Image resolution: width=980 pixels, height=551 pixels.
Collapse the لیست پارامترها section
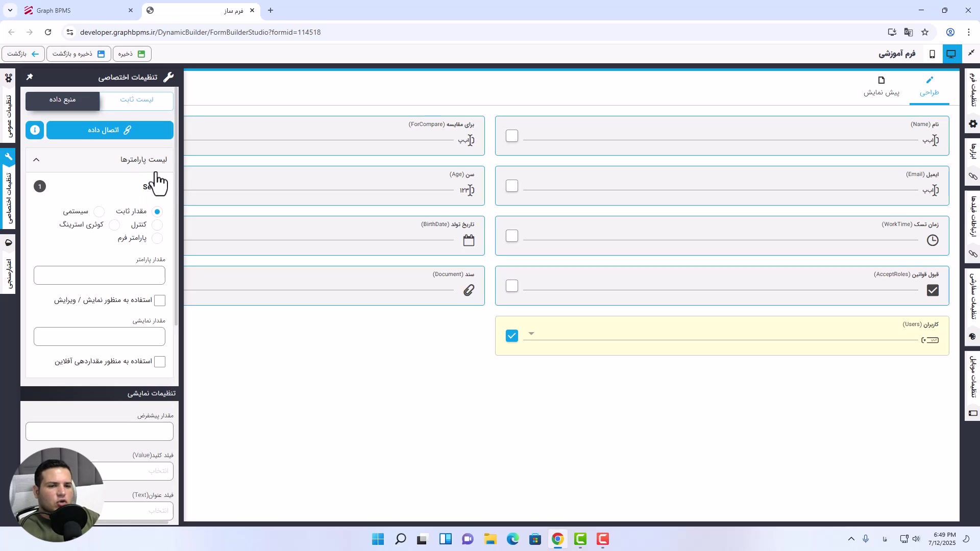(36, 160)
